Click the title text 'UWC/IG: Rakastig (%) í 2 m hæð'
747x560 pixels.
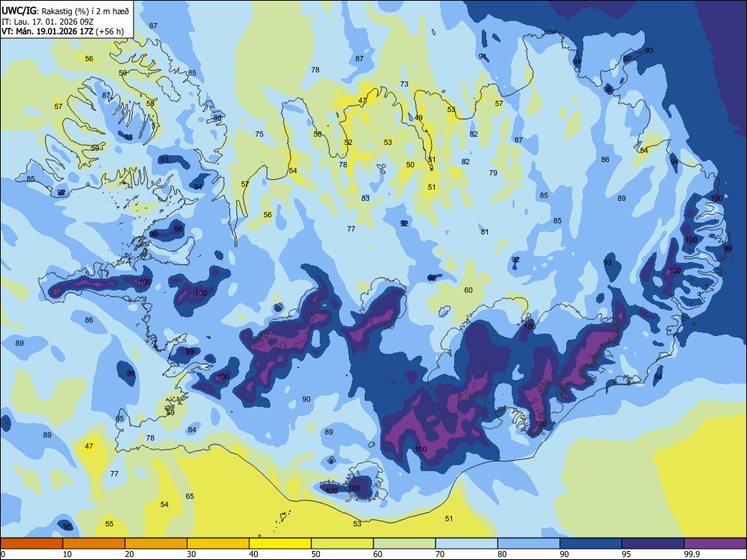coord(65,10)
